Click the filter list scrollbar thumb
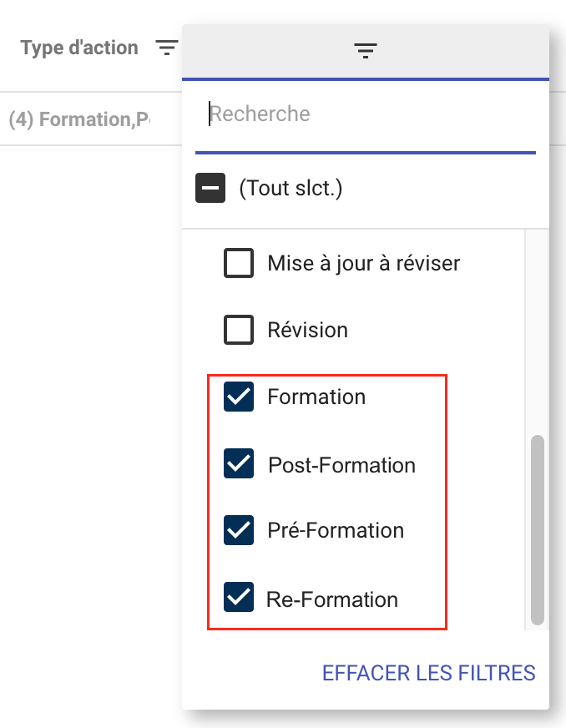Image resolution: width=566 pixels, height=728 pixels. 537,529
